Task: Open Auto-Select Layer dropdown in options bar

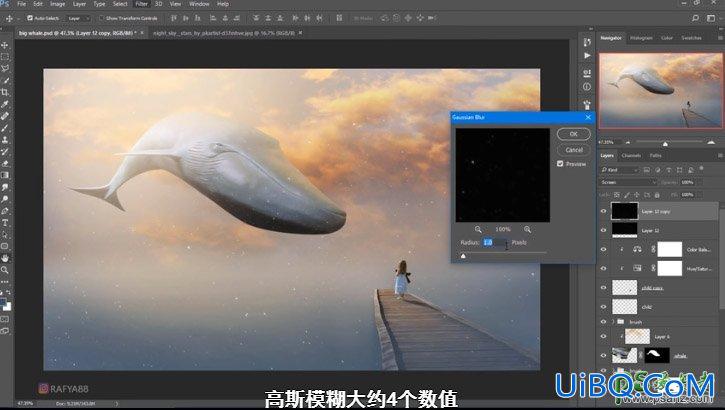Action: pyautogui.click(x=78, y=18)
